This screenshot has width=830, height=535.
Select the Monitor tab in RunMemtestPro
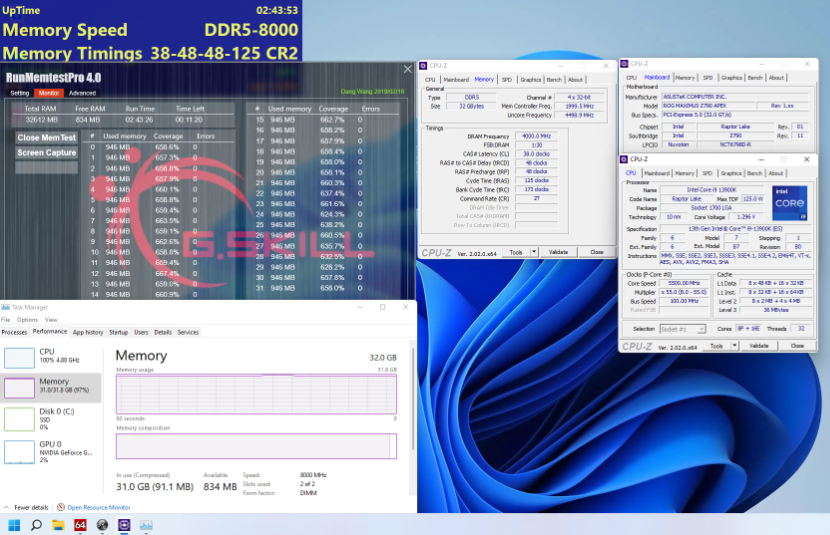coord(49,93)
